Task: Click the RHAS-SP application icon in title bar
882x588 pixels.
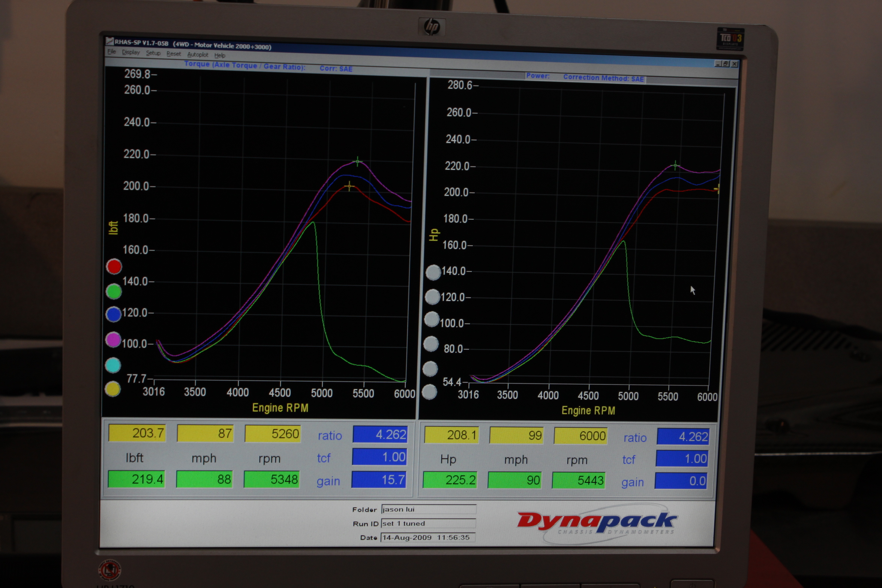Action: point(109,41)
